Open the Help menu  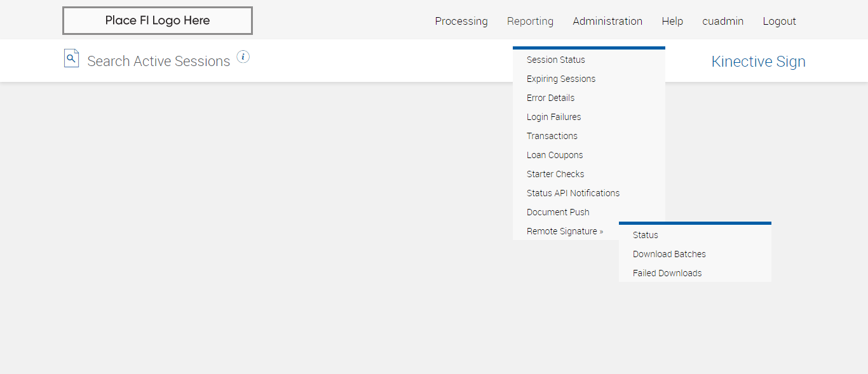click(672, 21)
